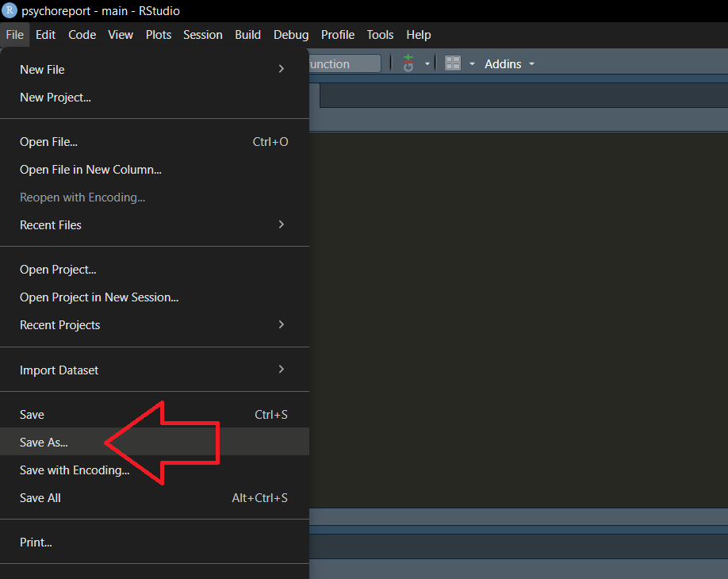
Task: Click Open File... in the menu
Action: (x=48, y=142)
